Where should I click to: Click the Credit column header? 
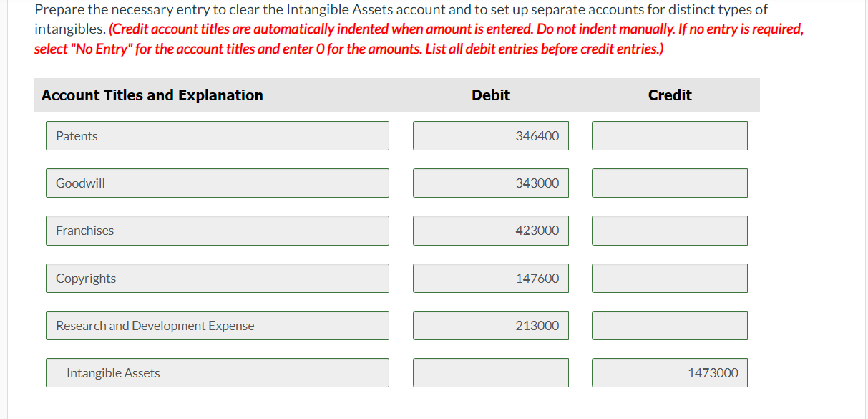coord(669,95)
